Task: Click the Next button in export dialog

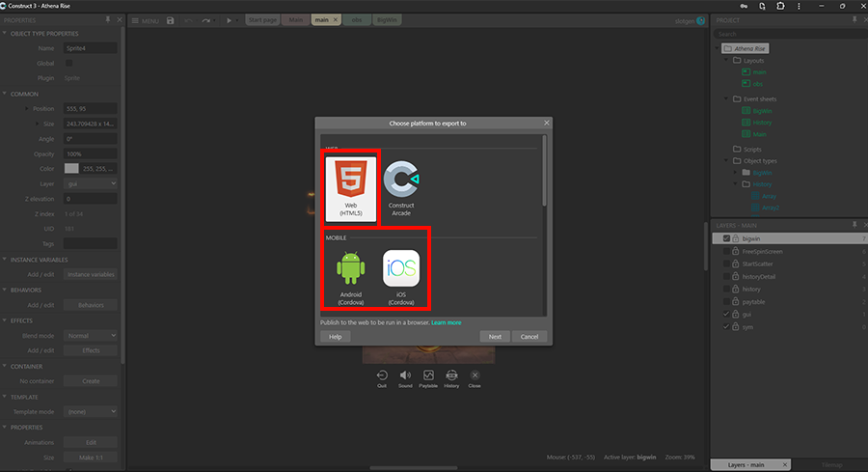Action: pyautogui.click(x=494, y=337)
